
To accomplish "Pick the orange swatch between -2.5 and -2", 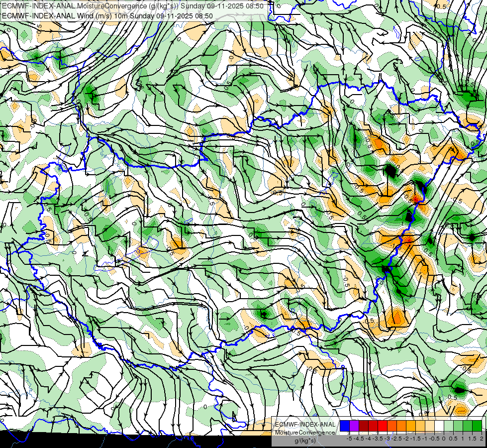I will point(401,426).
